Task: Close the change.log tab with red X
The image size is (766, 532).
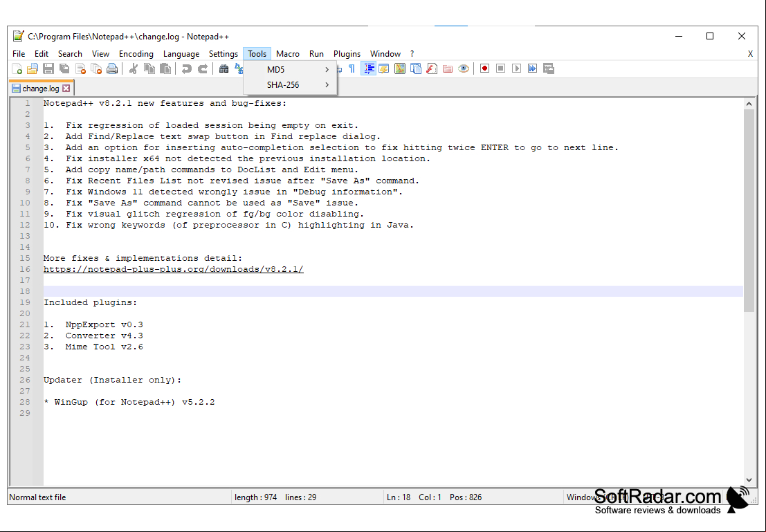Action: [66, 89]
